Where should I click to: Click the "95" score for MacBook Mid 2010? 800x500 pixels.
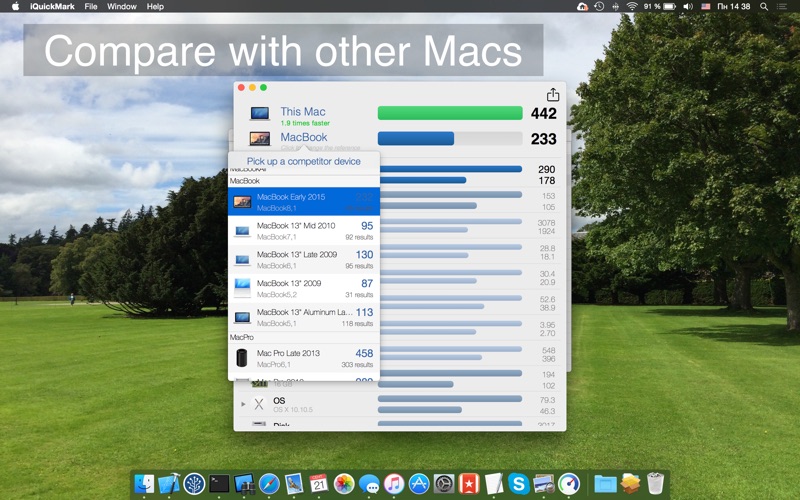(x=367, y=226)
